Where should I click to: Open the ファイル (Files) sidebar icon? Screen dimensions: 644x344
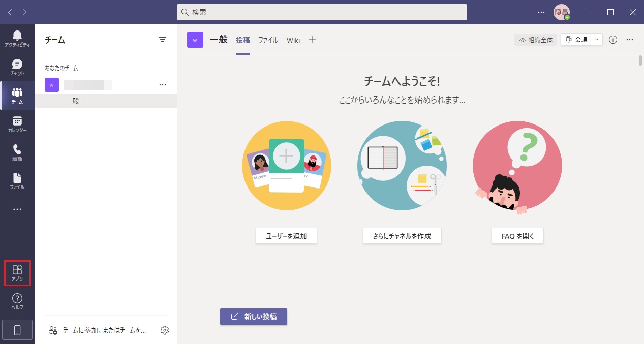(17, 180)
